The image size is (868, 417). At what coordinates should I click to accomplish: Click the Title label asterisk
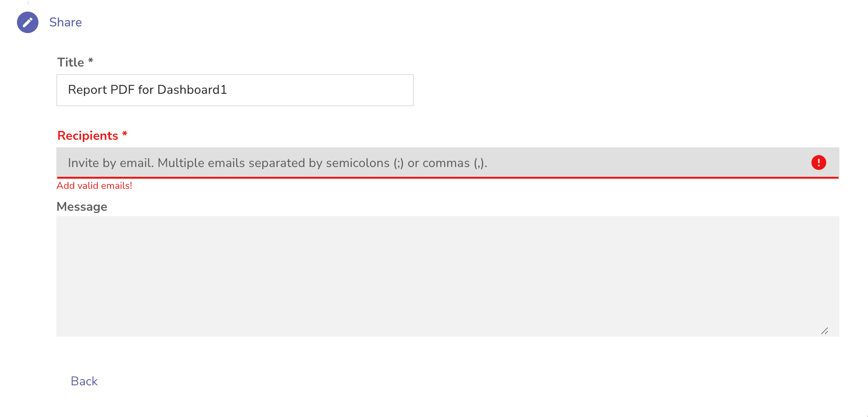(x=91, y=62)
